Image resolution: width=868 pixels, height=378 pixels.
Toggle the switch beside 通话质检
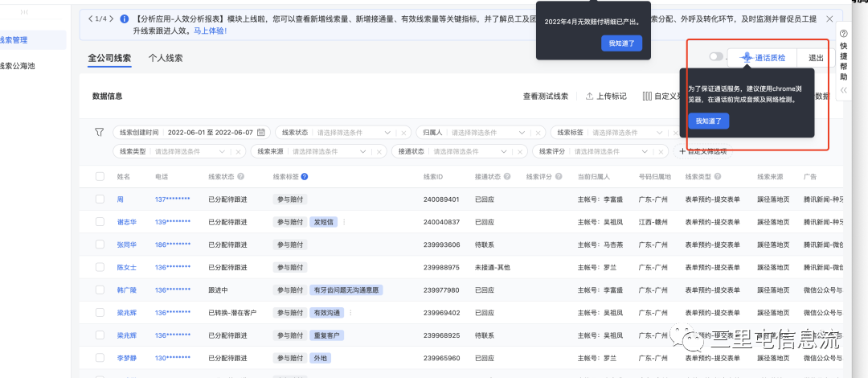pos(715,58)
